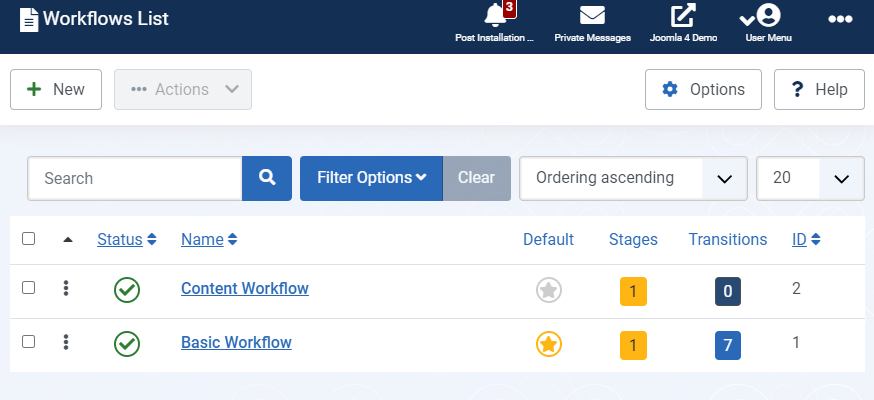Viewport: 874px width, 400px height.
Task: Click the New workflow button
Action: point(56,89)
